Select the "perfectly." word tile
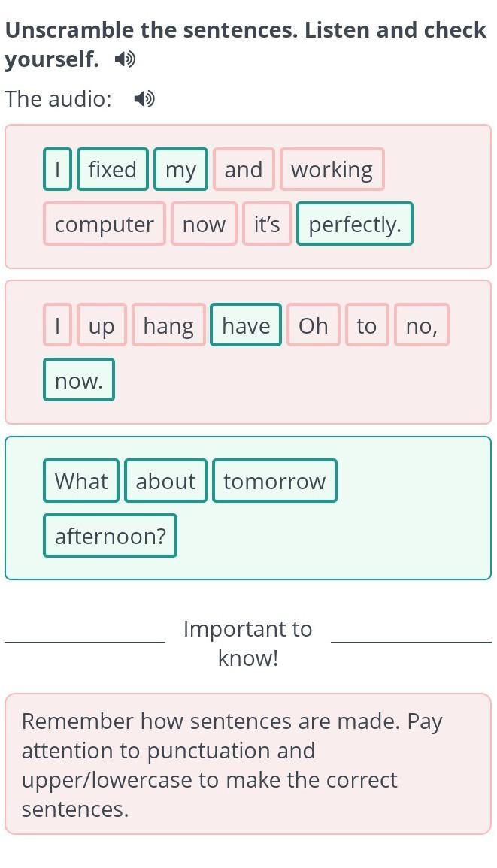Image resolution: width=497 pixels, height=868 pixels. coord(355,225)
